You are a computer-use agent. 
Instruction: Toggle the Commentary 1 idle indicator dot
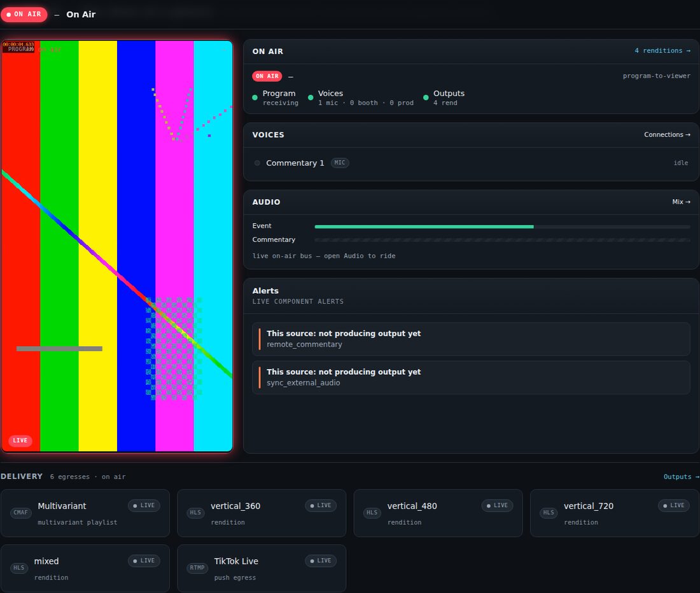coord(257,163)
